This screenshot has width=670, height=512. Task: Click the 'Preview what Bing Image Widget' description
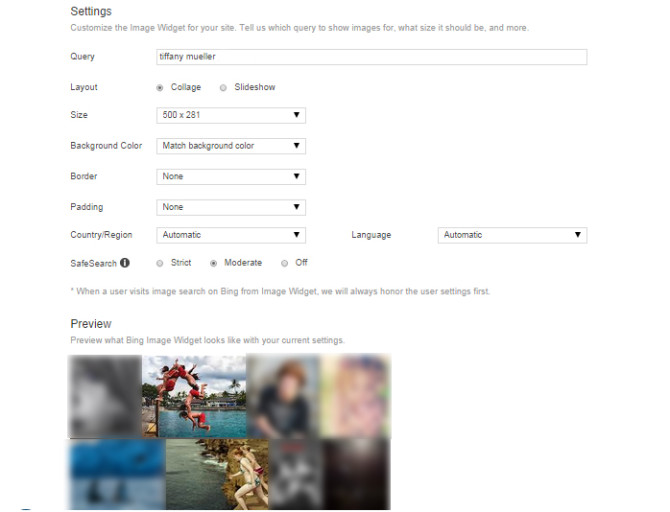[207, 340]
